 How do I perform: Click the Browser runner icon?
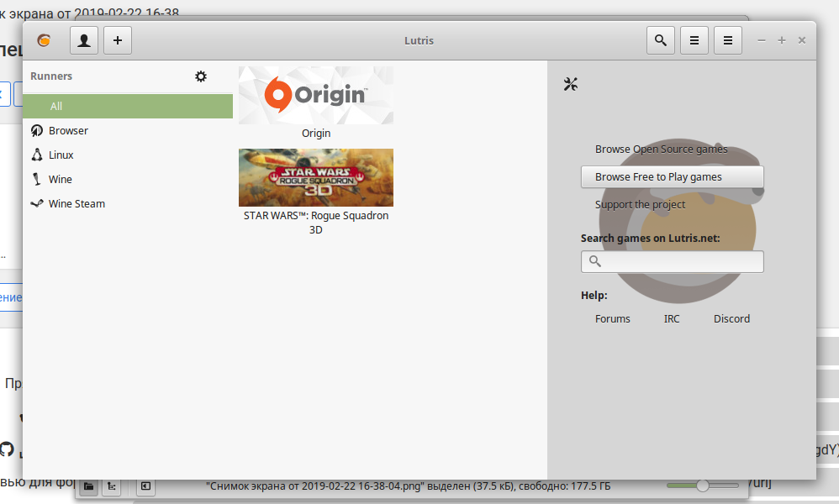click(37, 130)
